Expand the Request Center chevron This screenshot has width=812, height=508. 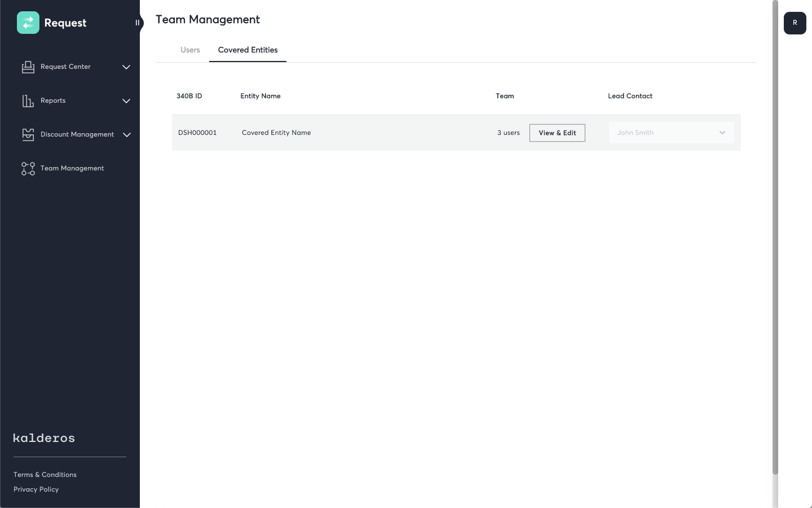[126, 67]
